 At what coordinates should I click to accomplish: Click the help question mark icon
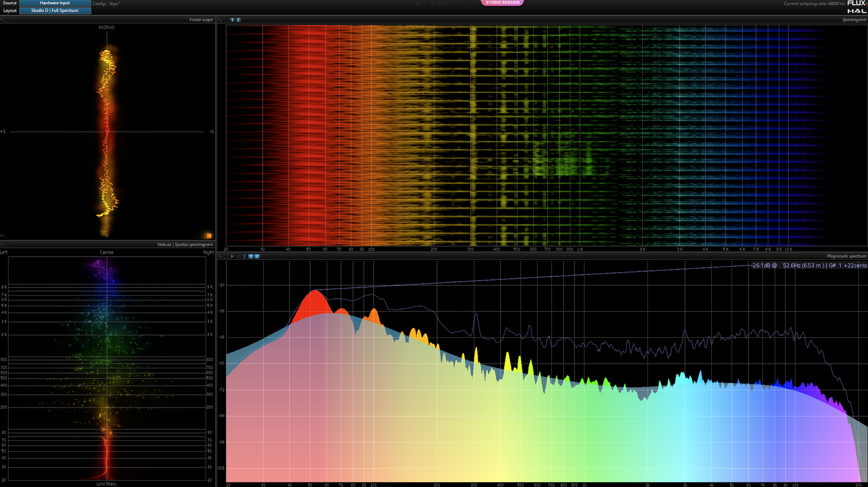tap(426, 4)
